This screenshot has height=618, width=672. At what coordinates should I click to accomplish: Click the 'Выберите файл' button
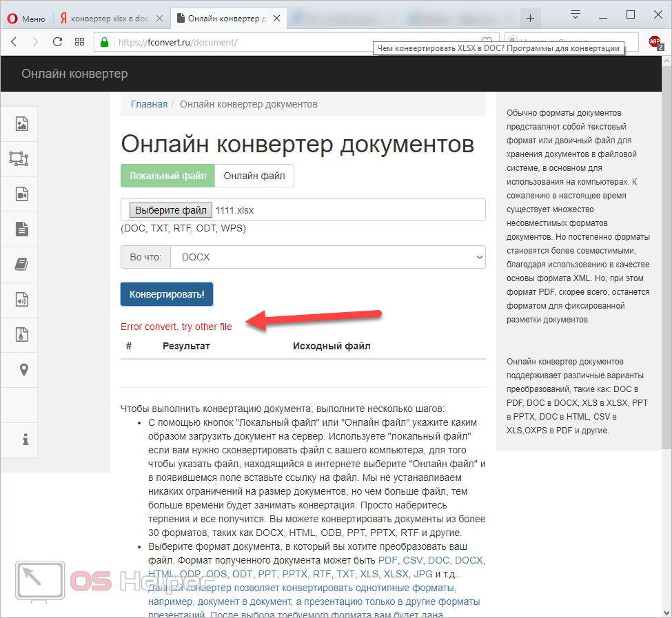pyautogui.click(x=170, y=210)
